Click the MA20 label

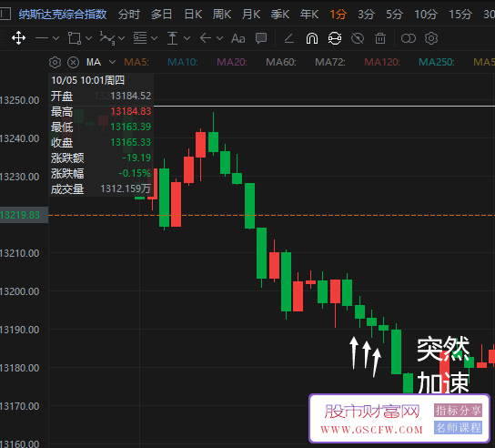tap(232, 62)
